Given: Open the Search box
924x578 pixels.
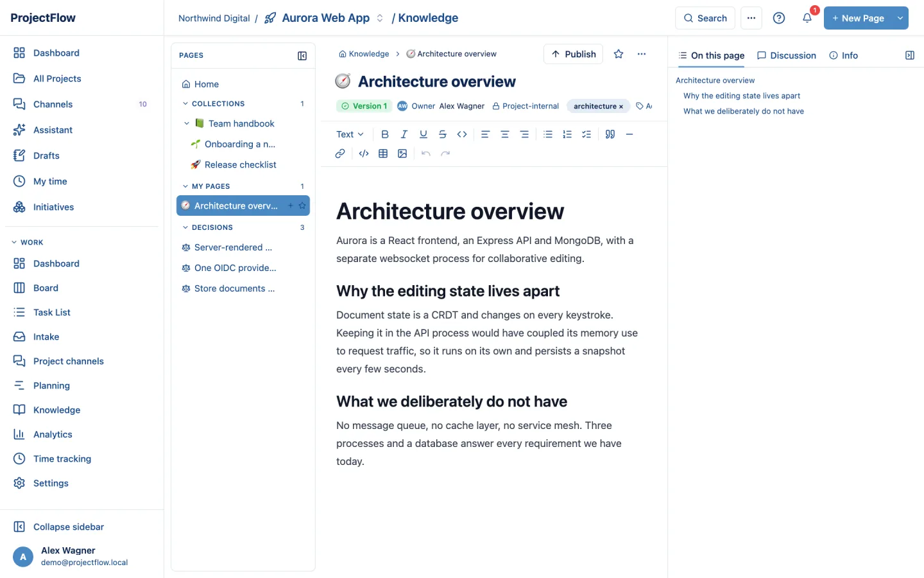Looking at the screenshot, I should pos(705,18).
